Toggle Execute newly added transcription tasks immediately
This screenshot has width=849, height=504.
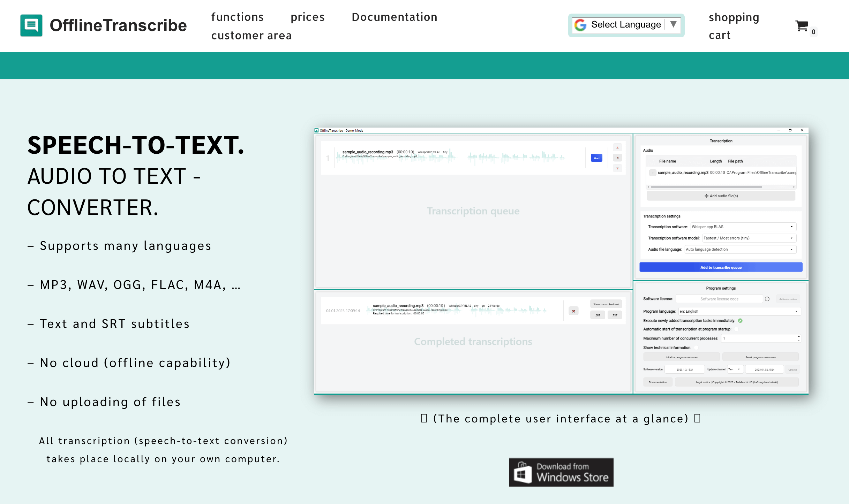[740, 320]
